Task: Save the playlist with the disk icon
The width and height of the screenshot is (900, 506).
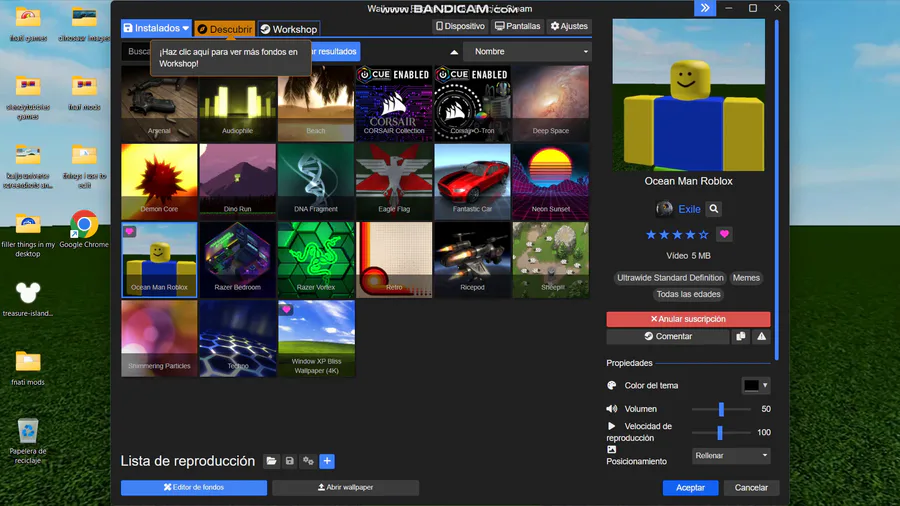Action: coord(290,461)
